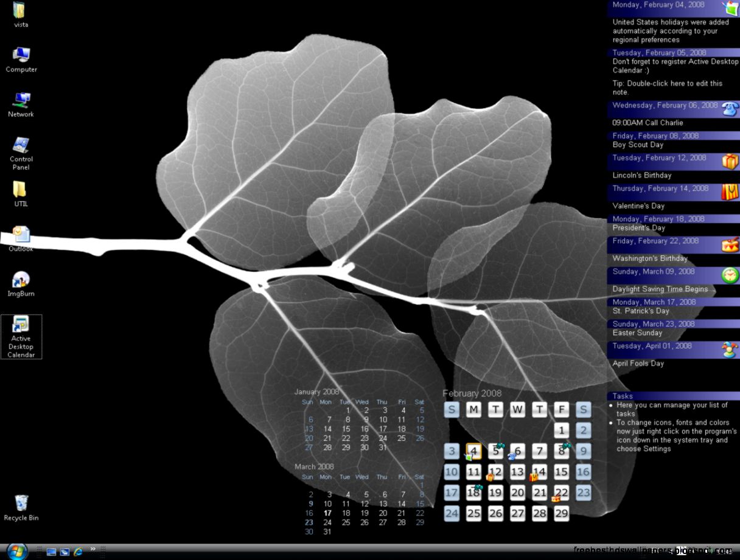This screenshot has width=740, height=560.
Task: Open Internet Explorer from the taskbar
Action: pyautogui.click(x=77, y=552)
